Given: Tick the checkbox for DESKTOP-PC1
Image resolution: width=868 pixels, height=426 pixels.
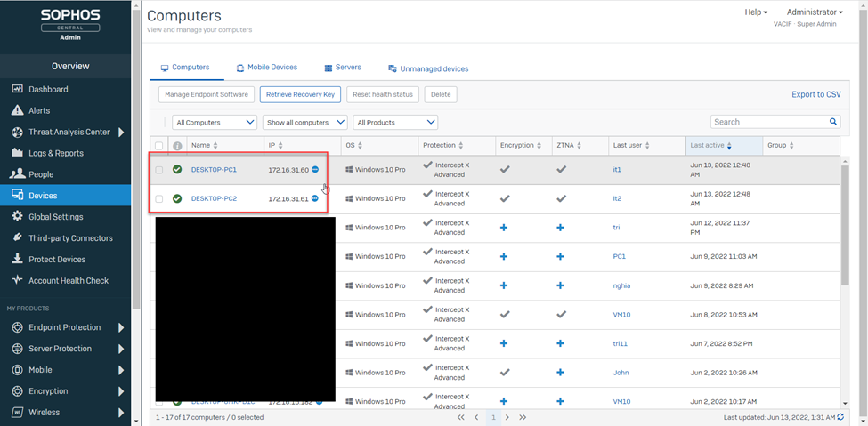Looking at the screenshot, I should (x=159, y=170).
